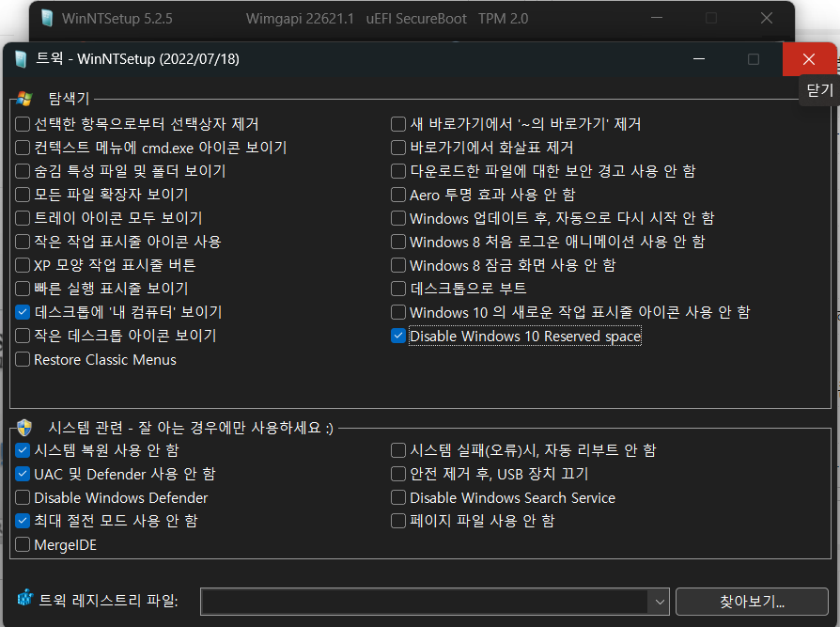Check 'Windows 업데이트 후, 자동으로 다시 시작 안 함'
The height and width of the screenshot is (627, 840).
click(398, 218)
